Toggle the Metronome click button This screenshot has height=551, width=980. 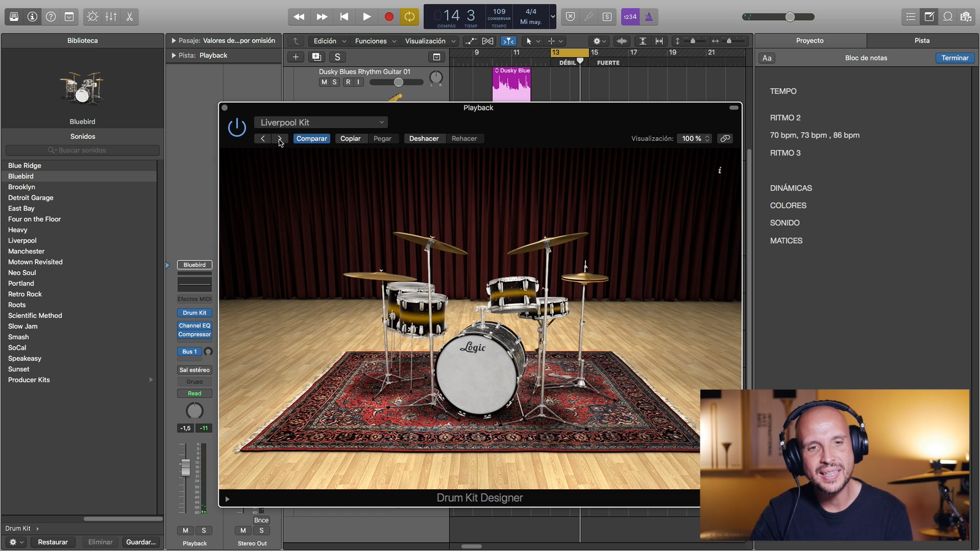[x=649, y=17]
